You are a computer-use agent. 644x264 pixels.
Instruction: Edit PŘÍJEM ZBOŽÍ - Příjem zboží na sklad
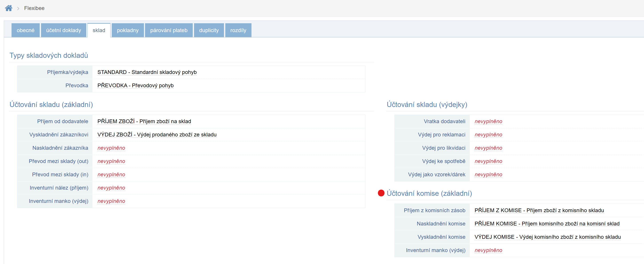pyautogui.click(x=144, y=121)
